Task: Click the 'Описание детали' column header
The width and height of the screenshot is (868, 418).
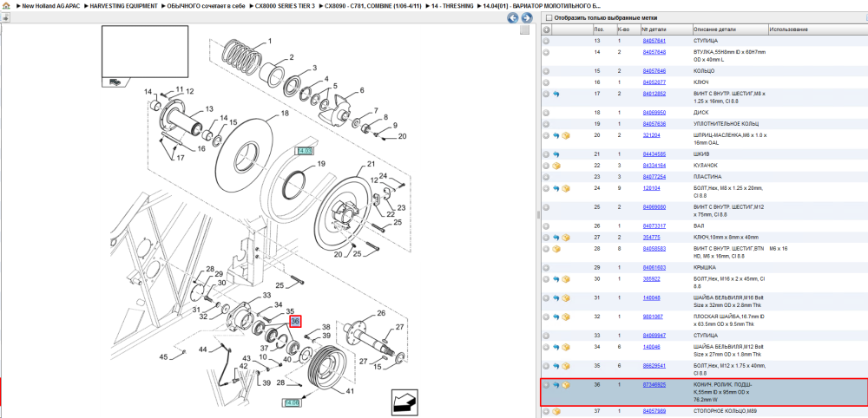Action: click(714, 29)
